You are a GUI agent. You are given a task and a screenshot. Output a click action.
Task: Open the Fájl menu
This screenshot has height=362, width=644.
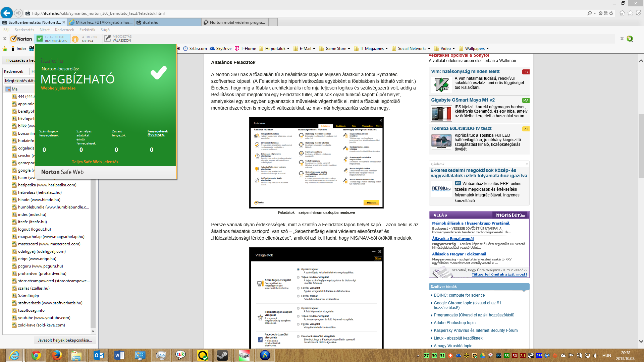pyautogui.click(x=6, y=30)
